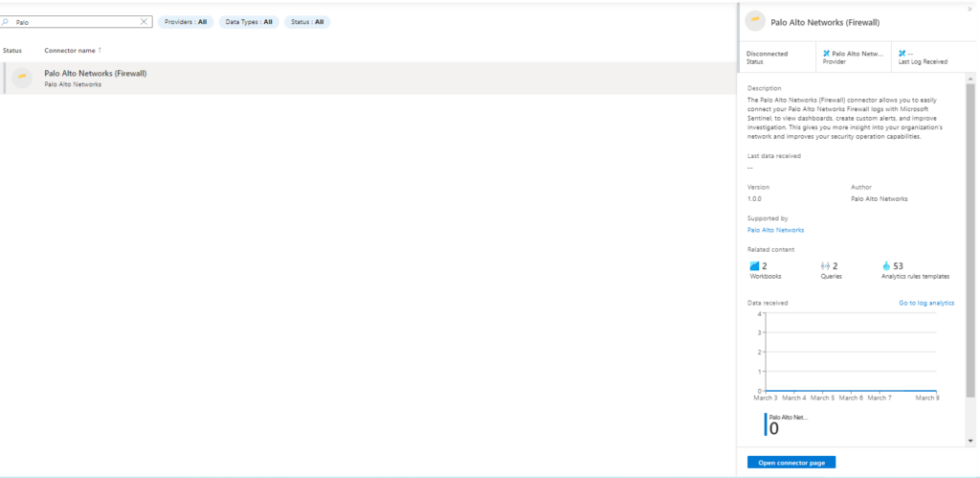Clear the search box with the X icon
This screenshot has width=980, height=478.
[144, 22]
